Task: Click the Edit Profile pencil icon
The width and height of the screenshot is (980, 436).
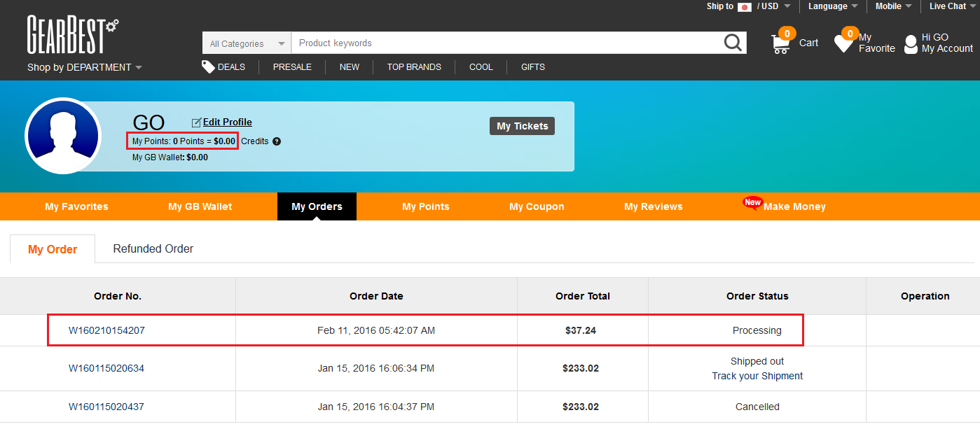Action: click(196, 122)
